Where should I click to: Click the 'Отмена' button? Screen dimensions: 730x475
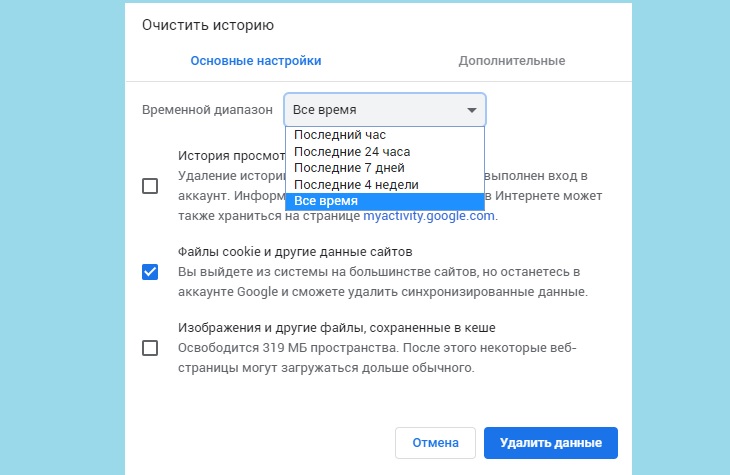[x=435, y=442]
